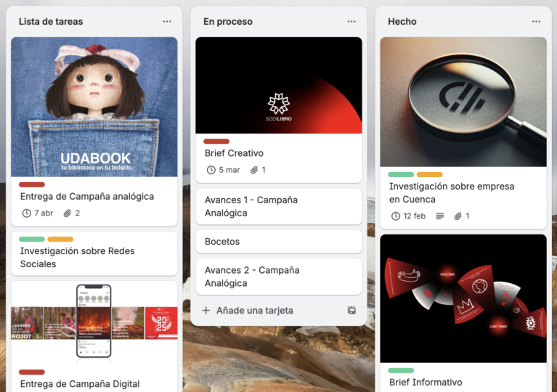Click the red fan shapes cover image

[x=463, y=298]
